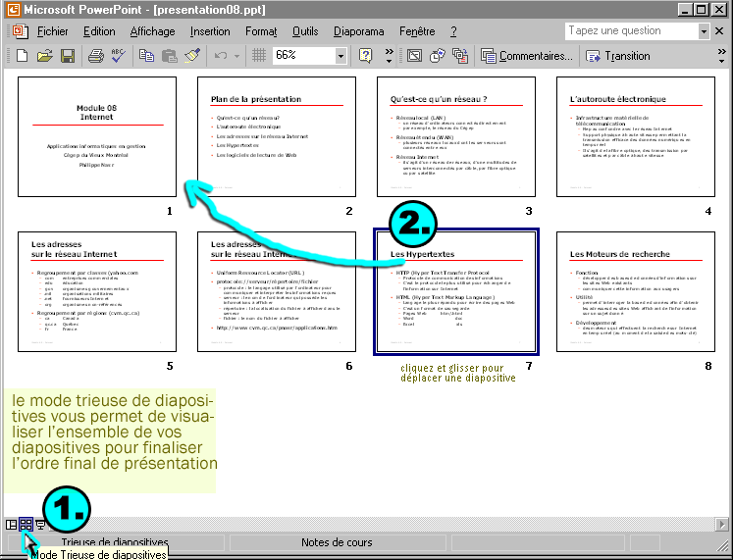This screenshot has width=733, height=560.
Task: Click the Paste clipboard icon
Action: [169, 56]
